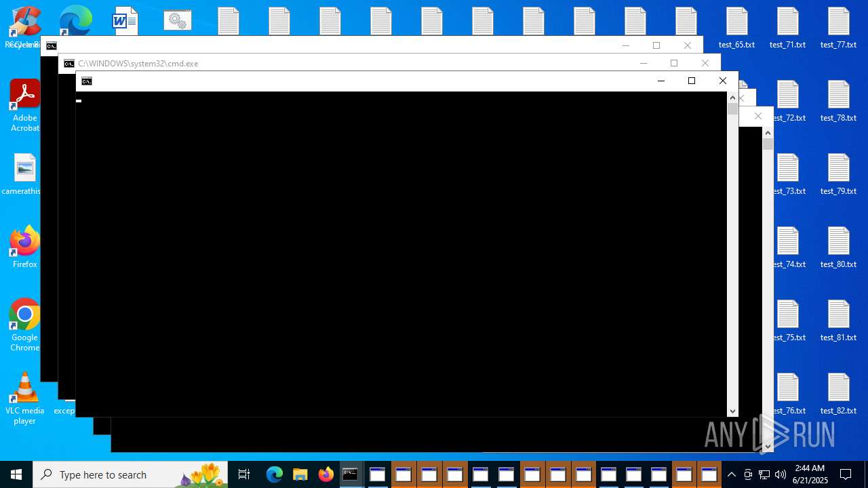This screenshot has width=868, height=488.
Task: Select test_73.txt desktop file
Action: pos(789,175)
